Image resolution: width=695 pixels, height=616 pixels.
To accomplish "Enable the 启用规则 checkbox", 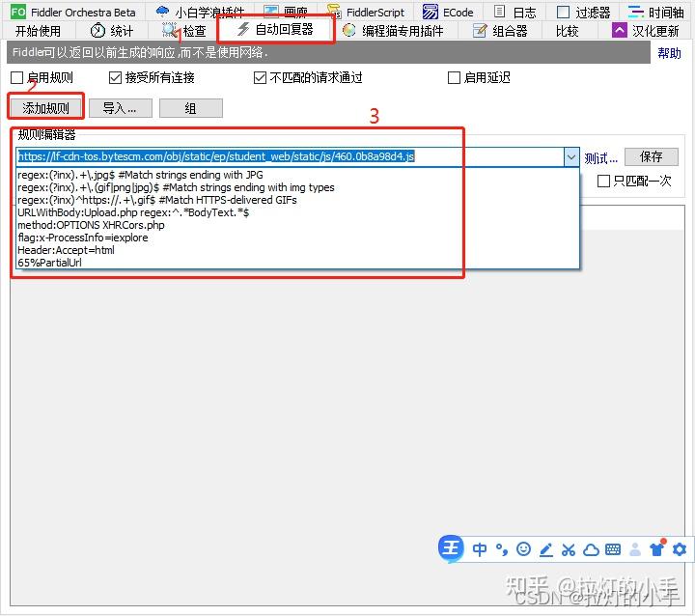I will 16,78.
